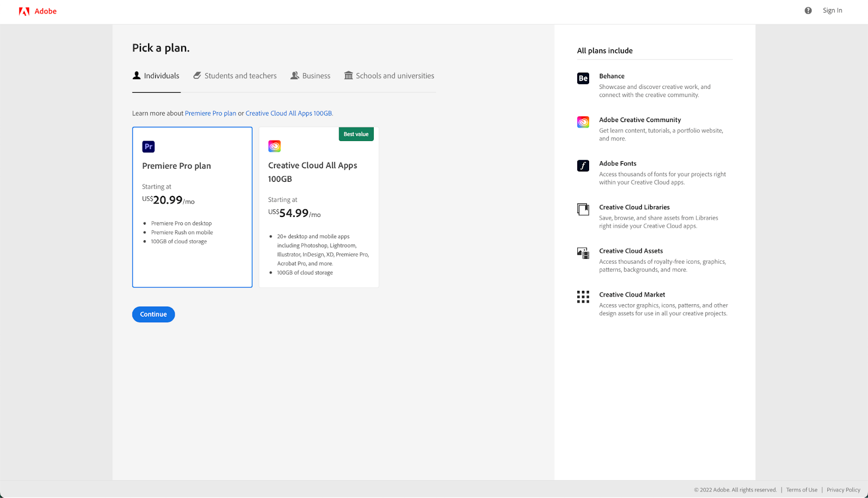Click the Behance icon
Image resolution: width=868 pixels, height=498 pixels.
[583, 78]
